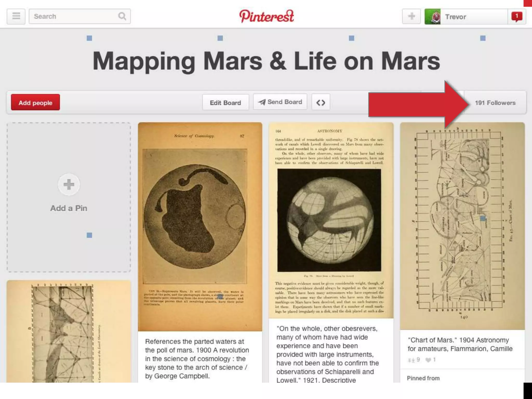Open the red notifications badge
532x399 pixels.
pyautogui.click(x=516, y=17)
